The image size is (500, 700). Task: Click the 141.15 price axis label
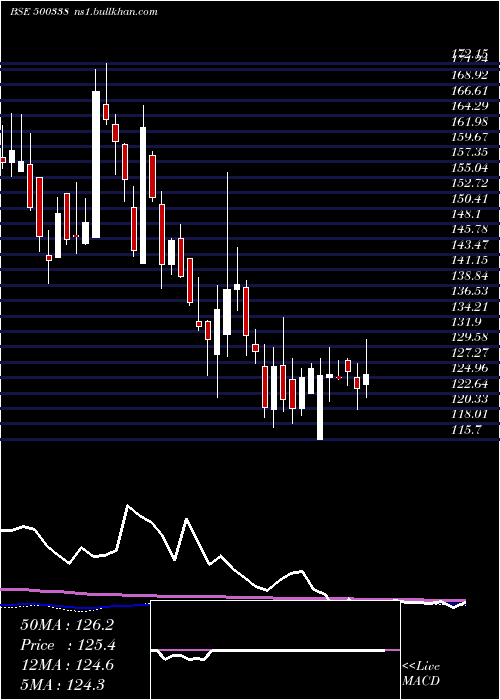coord(468,260)
